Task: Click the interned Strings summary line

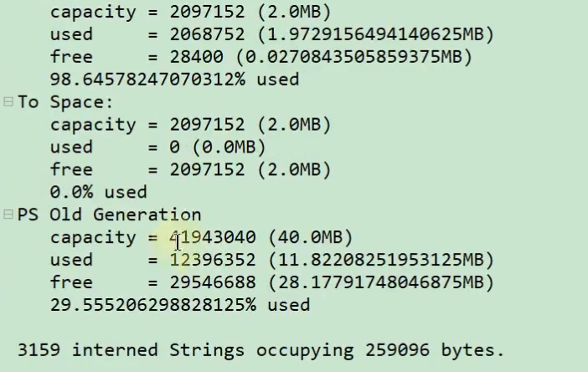Action: tap(260, 349)
